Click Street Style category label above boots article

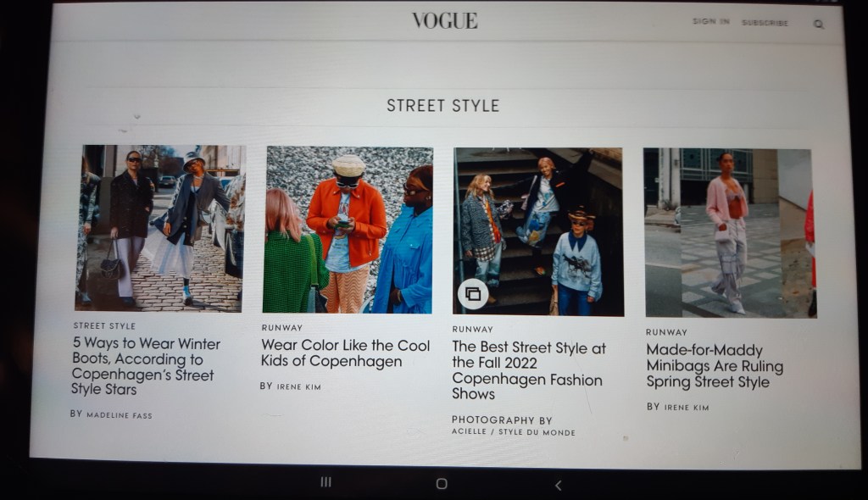104,325
